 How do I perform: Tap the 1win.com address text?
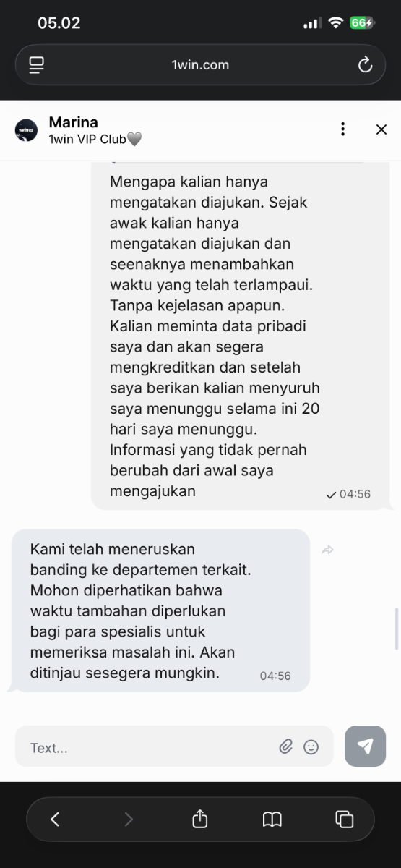tap(200, 65)
